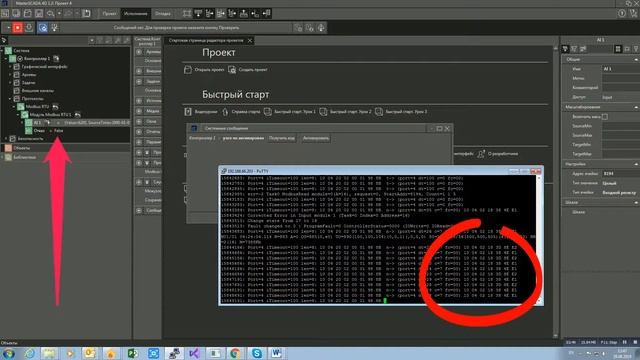
Task: Collapse the Контроллер 1 node
Action: tap(7, 59)
